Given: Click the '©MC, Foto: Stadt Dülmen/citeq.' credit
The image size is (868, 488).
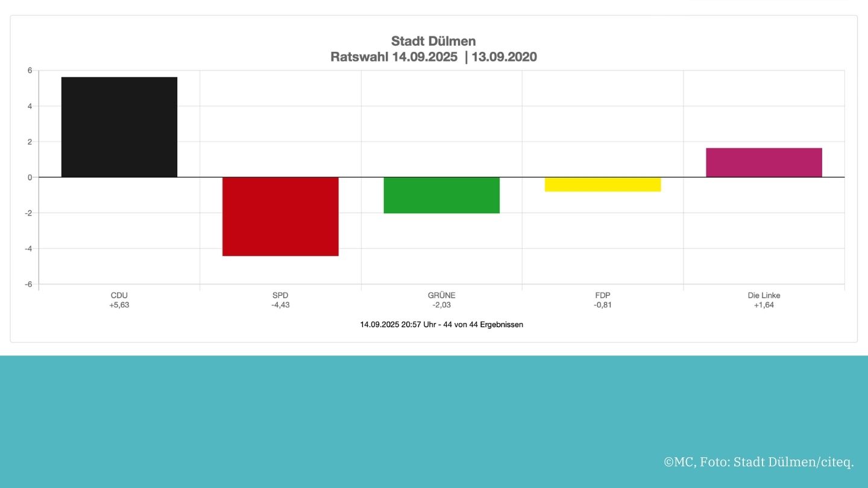Looking at the screenshot, I should tap(758, 462).
